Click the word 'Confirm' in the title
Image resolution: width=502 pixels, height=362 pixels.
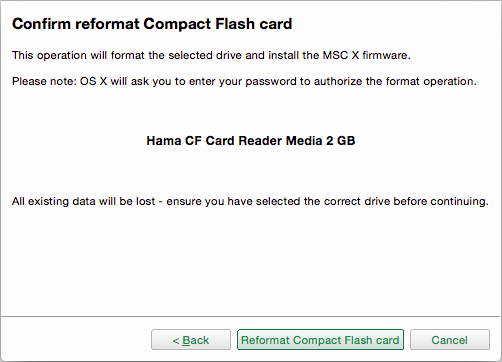41,24
